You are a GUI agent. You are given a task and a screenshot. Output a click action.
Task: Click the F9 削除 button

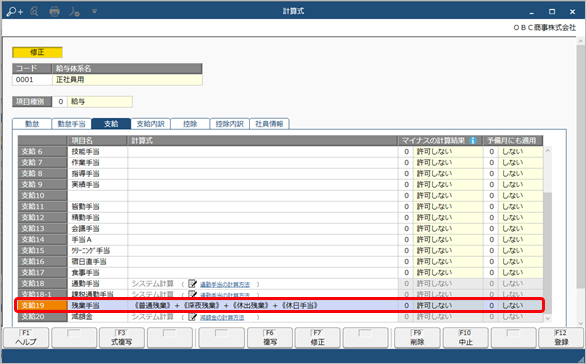[x=417, y=338]
